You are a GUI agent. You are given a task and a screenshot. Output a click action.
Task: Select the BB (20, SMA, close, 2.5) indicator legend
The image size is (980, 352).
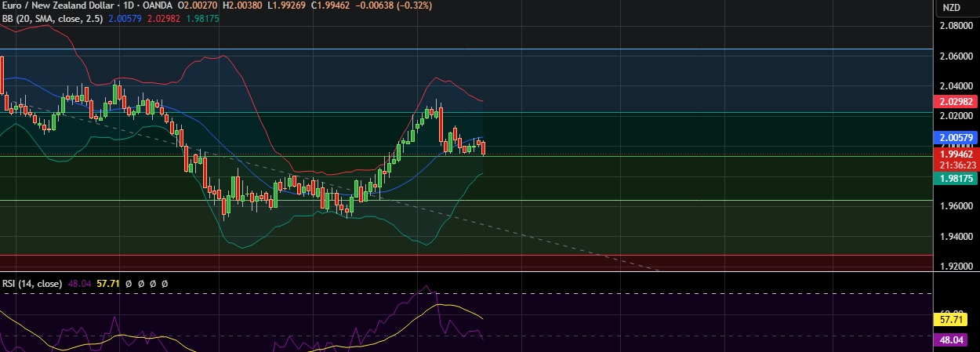coord(53,17)
